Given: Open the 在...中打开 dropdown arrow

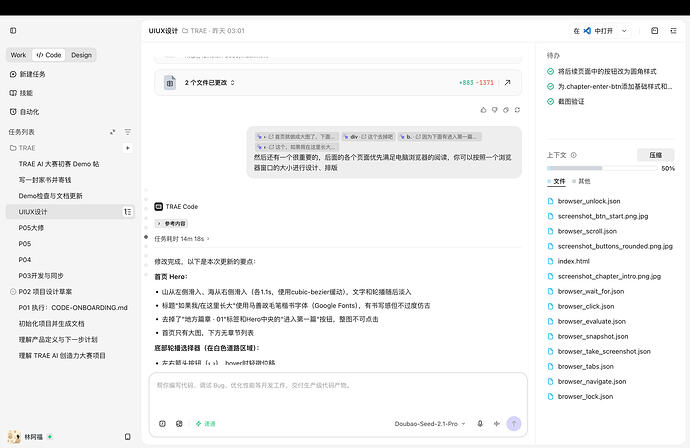Looking at the screenshot, I should [x=624, y=31].
